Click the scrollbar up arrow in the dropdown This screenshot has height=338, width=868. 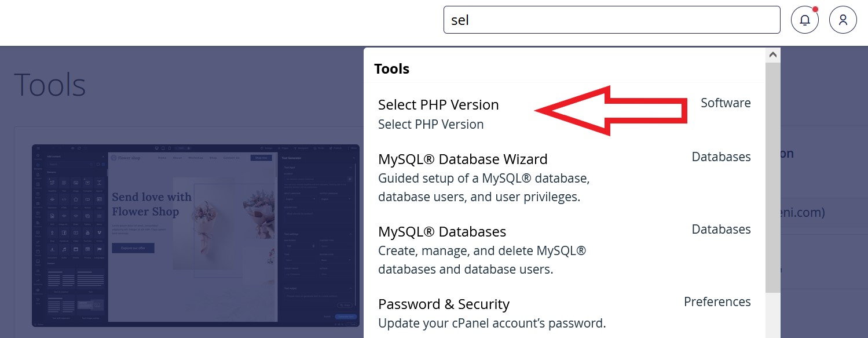point(772,54)
